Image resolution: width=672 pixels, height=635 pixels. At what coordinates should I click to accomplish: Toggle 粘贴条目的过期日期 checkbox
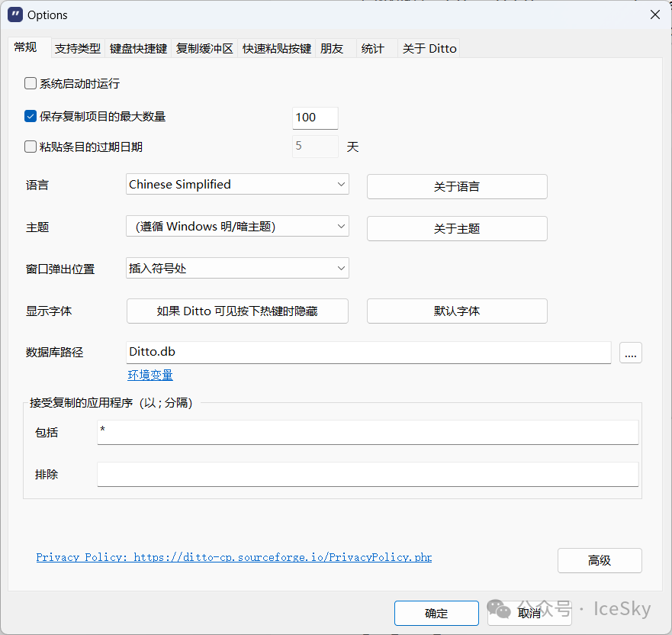click(31, 147)
